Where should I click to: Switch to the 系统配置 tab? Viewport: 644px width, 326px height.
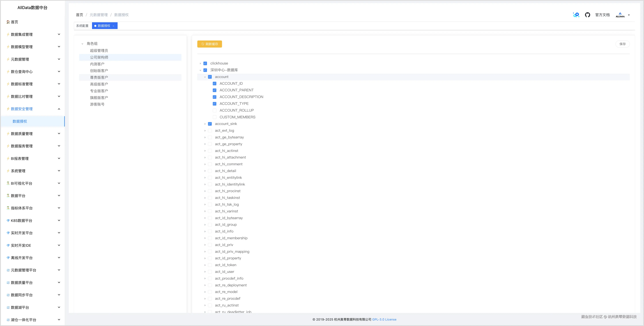pyautogui.click(x=82, y=26)
